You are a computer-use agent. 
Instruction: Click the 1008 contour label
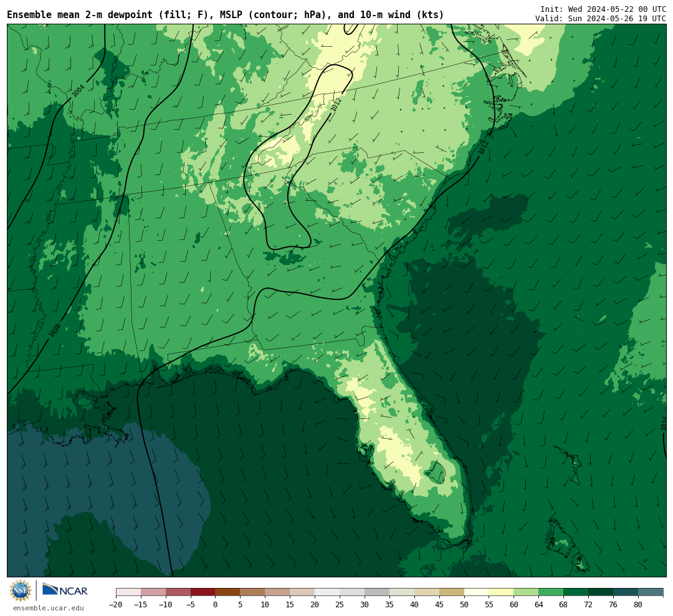[x=54, y=330]
